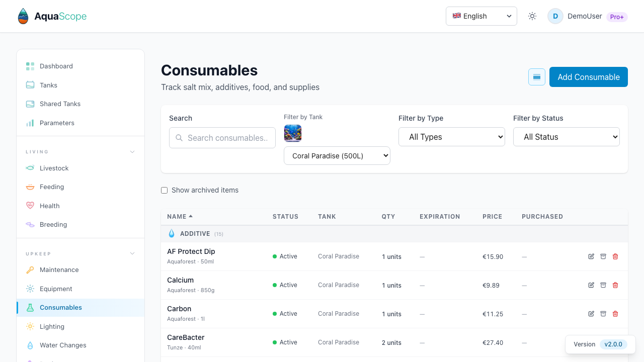
Task: Click the Parameters sidebar entry
Action: click(57, 123)
